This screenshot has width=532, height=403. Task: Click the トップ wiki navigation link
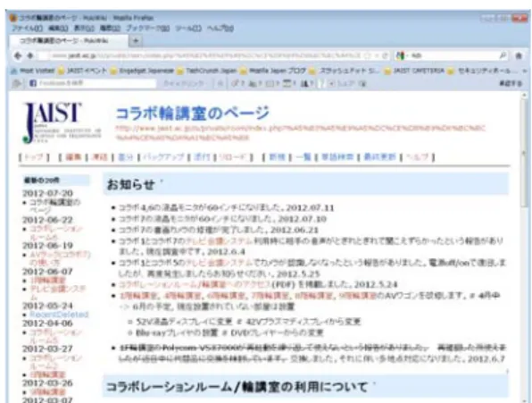pos(34,157)
